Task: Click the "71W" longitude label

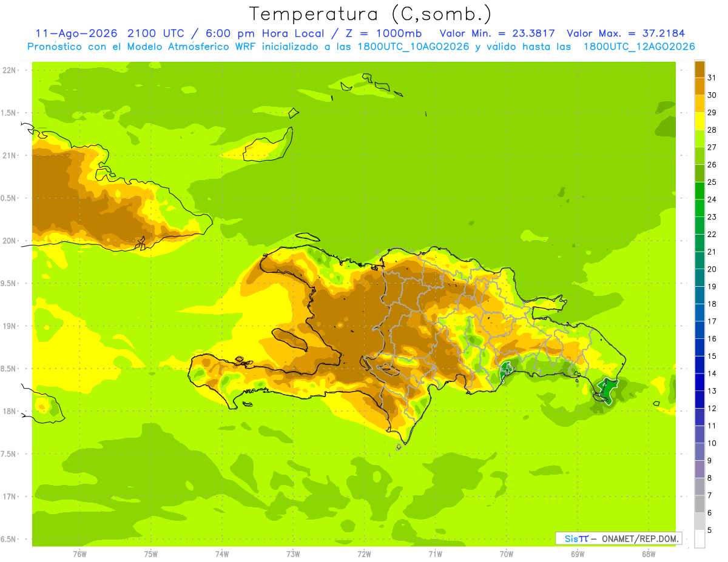Action: (435, 554)
